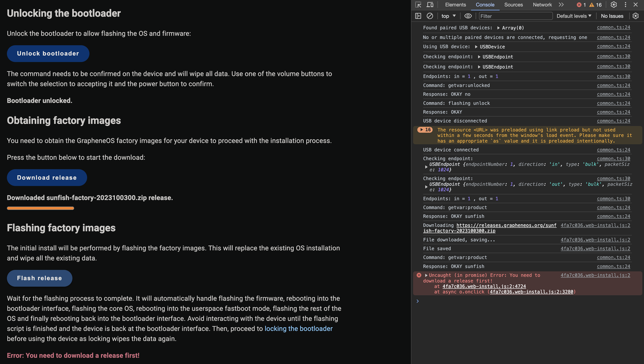Click the Bootloader unlocked. status text
The image size is (644, 364).
point(40,101)
